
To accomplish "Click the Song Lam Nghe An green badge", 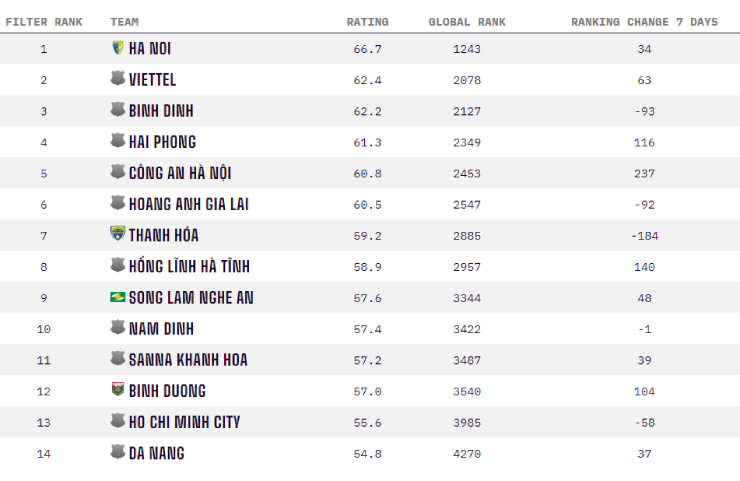I will [x=118, y=297].
